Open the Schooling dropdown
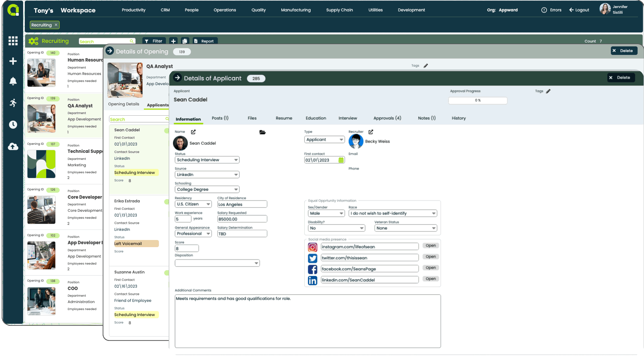This screenshot has height=362, width=644. coord(207,189)
